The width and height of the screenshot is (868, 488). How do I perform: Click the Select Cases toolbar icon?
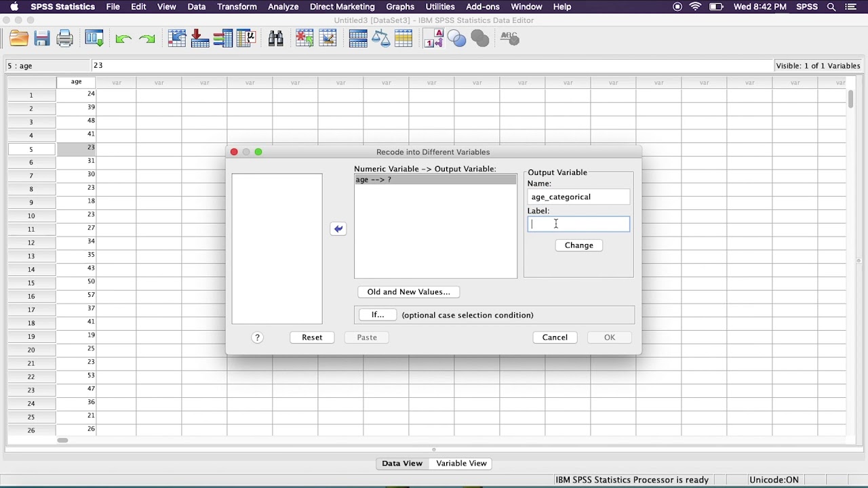coord(403,39)
